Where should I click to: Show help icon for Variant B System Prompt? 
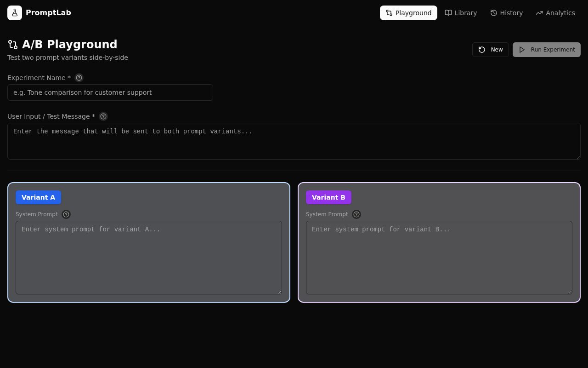tap(356, 214)
